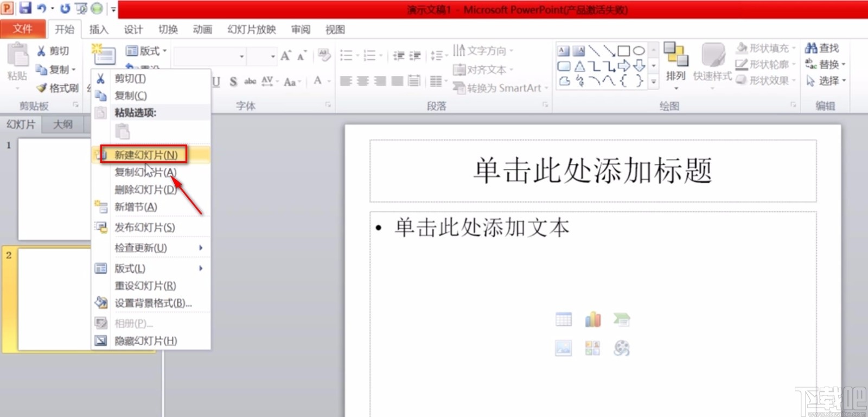Click the Increase Indent icon

click(415, 55)
